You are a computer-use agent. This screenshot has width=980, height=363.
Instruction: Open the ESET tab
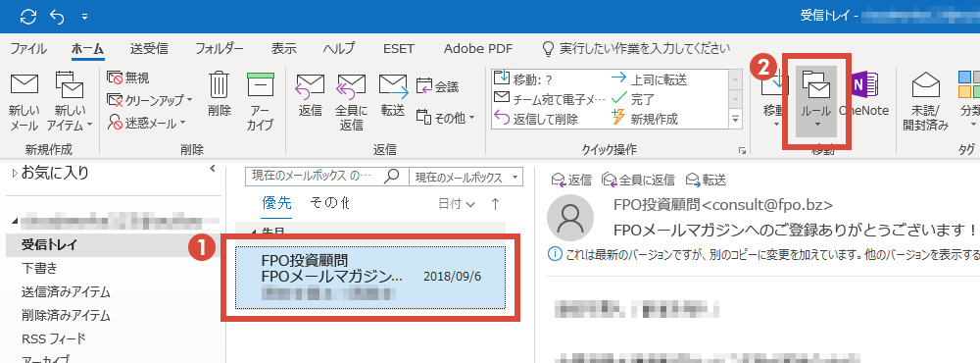coord(399,48)
